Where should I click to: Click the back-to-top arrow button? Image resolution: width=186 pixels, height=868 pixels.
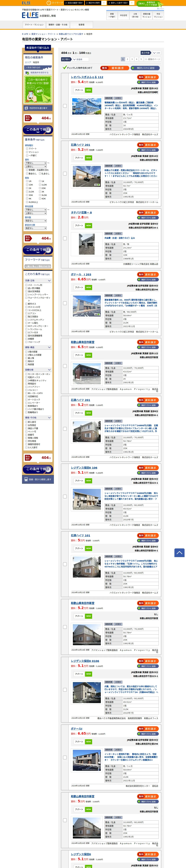coord(179,553)
